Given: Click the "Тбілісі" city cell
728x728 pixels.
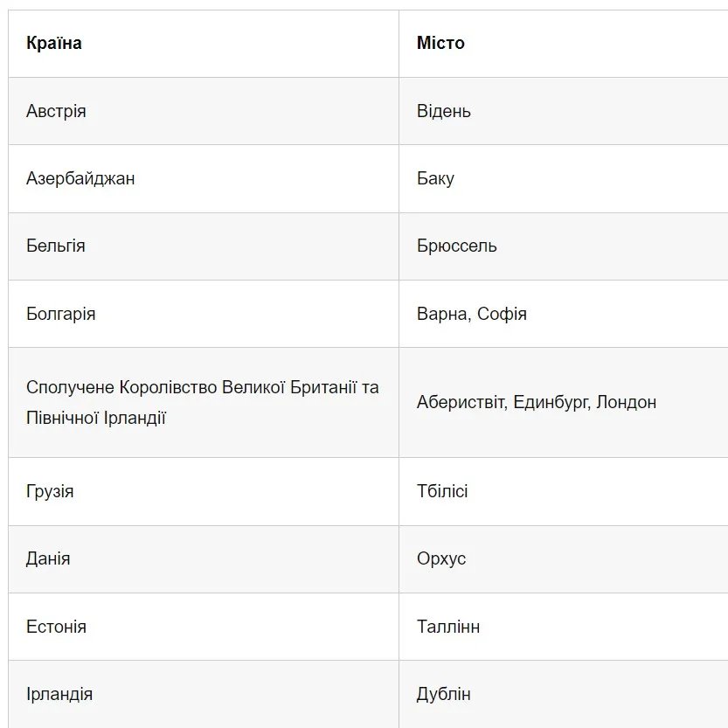Looking at the screenshot, I should point(442,491).
